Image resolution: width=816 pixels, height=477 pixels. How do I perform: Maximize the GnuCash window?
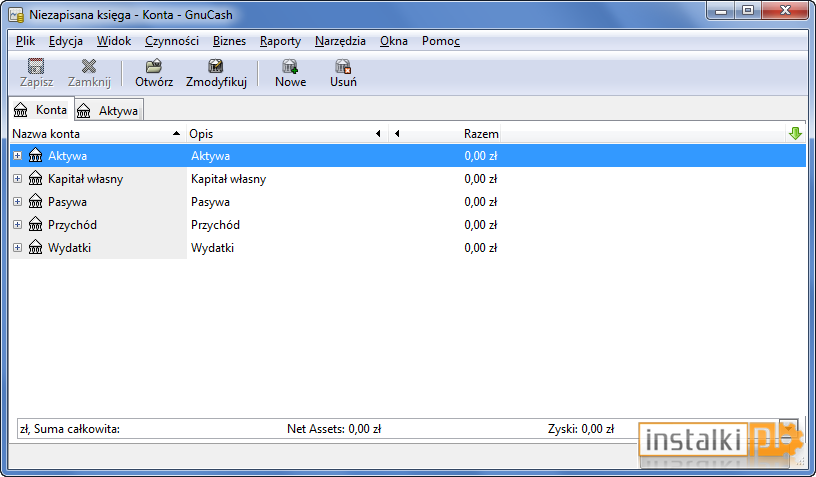748,11
